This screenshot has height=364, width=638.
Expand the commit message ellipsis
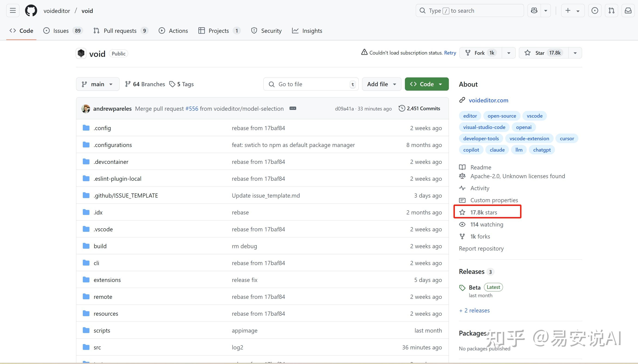point(293,108)
